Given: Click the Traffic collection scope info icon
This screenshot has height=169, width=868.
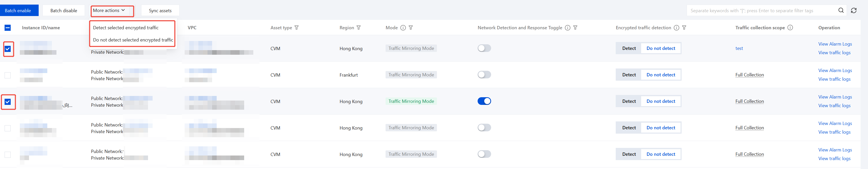Looking at the screenshot, I should (x=790, y=28).
